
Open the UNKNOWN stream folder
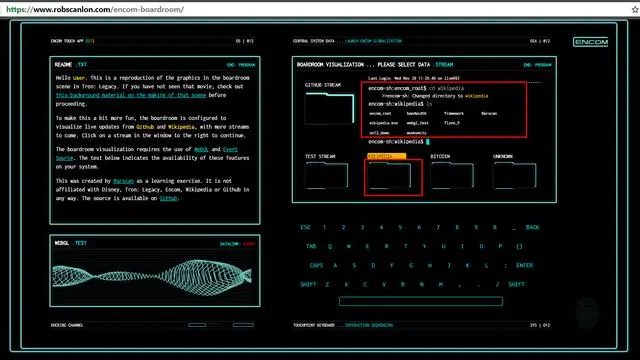(x=515, y=176)
